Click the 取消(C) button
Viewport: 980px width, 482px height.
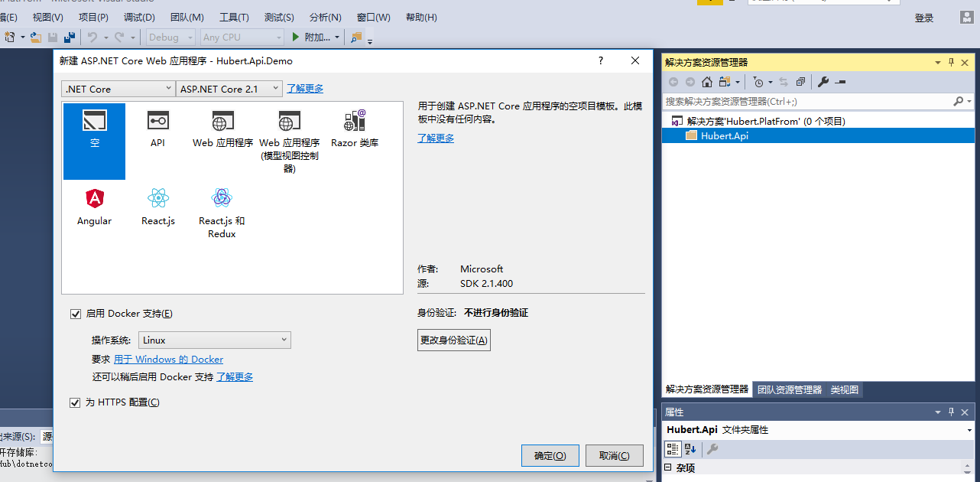pos(614,455)
